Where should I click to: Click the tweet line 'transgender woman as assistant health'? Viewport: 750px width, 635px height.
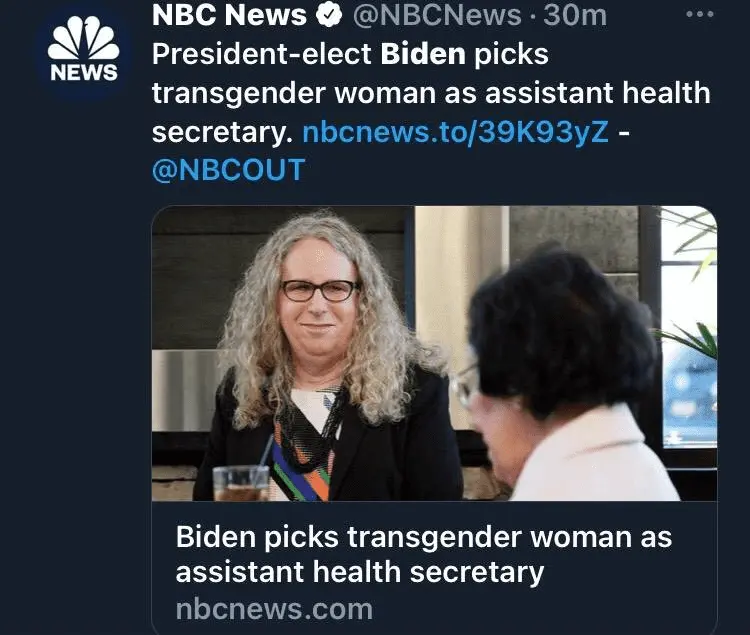click(431, 93)
